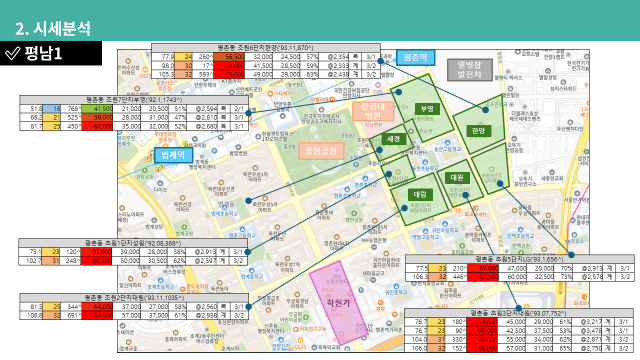Click the orange 한림대 병원 label

coord(373,111)
